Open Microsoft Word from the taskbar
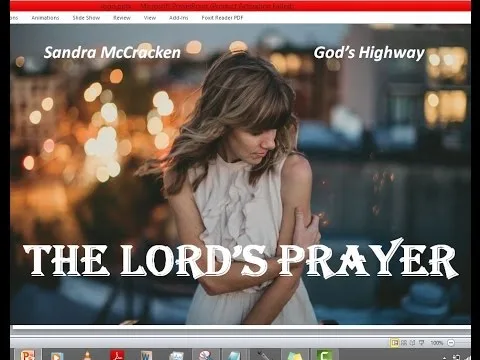The width and height of the screenshot is (480, 360). point(146,355)
